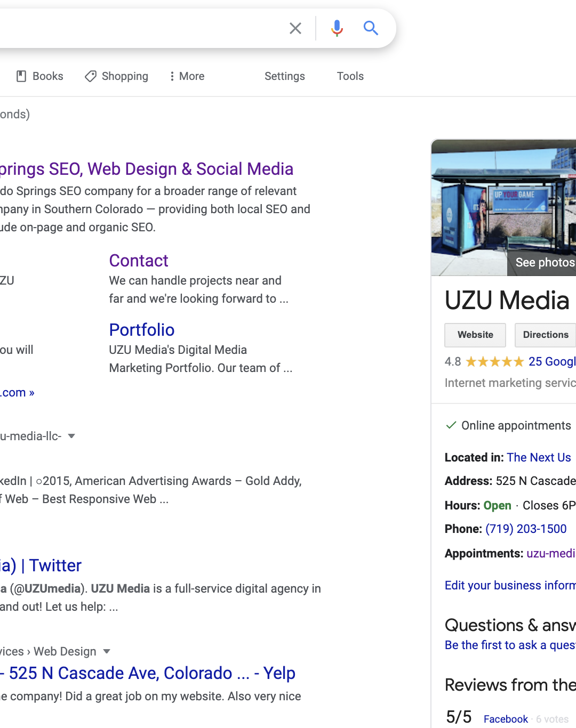
Task: Start voice search with microphone icon
Action: [x=337, y=28]
